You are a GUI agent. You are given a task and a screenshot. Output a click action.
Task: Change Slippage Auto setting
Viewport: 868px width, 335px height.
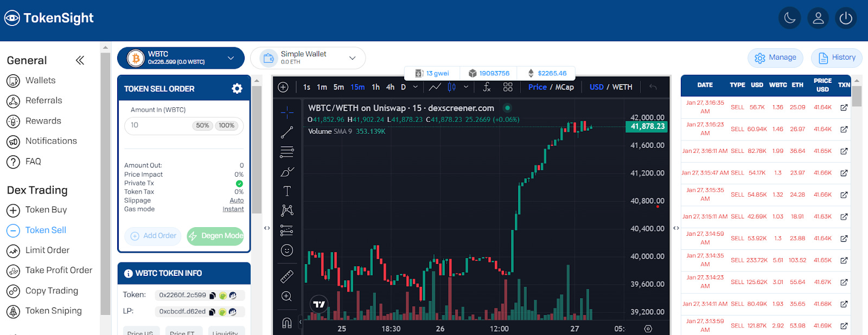pyautogui.click(x=237, y=201)
